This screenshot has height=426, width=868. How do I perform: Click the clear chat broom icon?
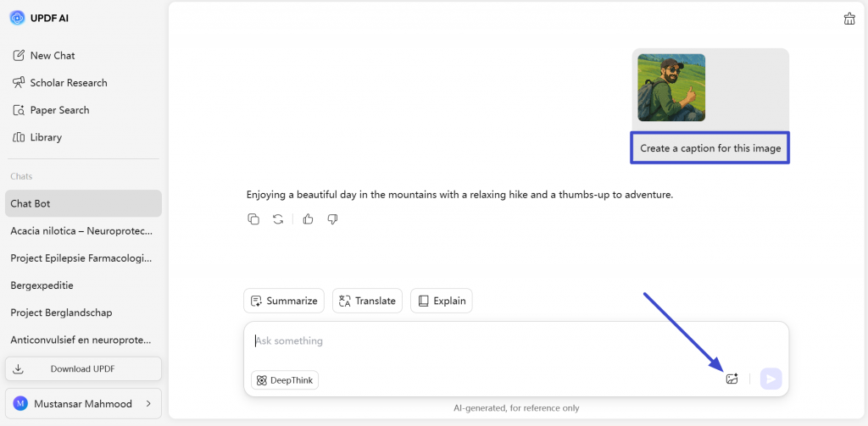tap(849, 19)
